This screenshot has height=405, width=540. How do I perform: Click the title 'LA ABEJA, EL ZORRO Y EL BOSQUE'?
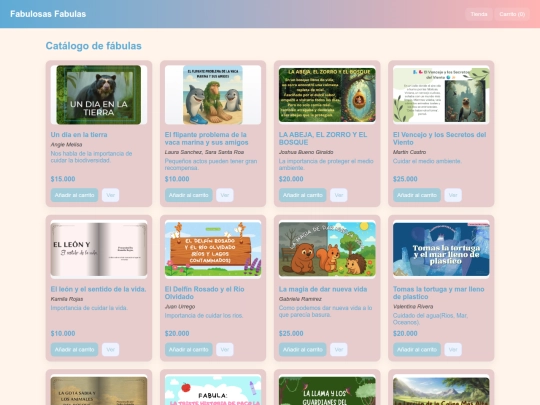pyautogui.click(x=323, y=138)
